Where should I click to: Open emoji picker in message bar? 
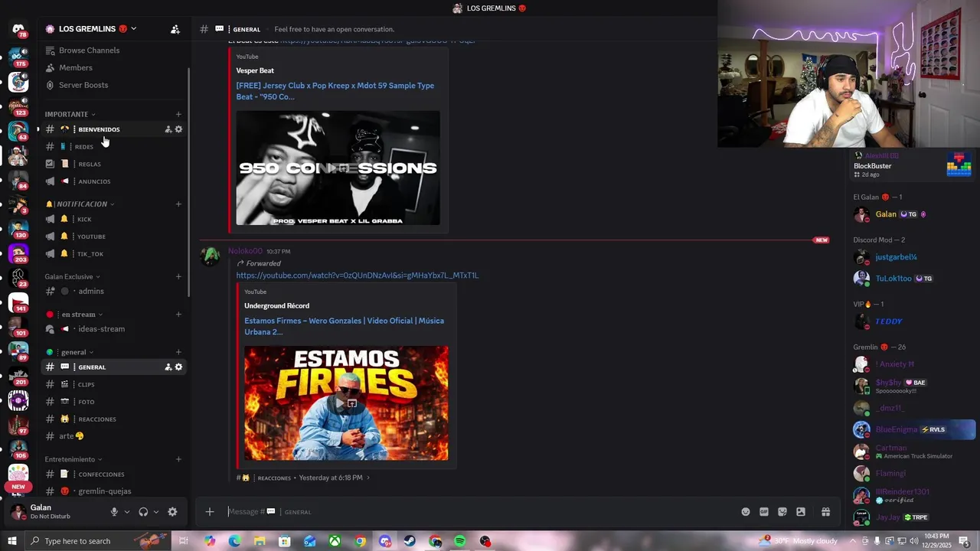tap(746, 512)
